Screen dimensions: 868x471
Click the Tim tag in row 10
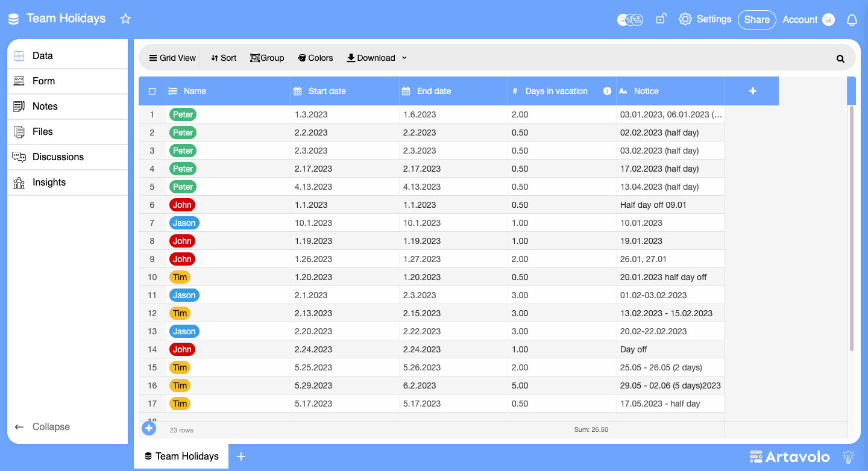[180, 277]
